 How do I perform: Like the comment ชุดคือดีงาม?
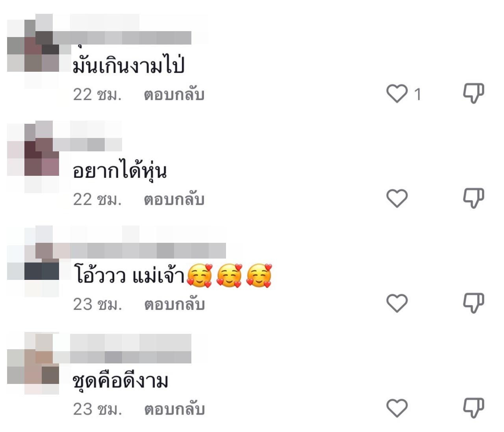tap(397, 408)
